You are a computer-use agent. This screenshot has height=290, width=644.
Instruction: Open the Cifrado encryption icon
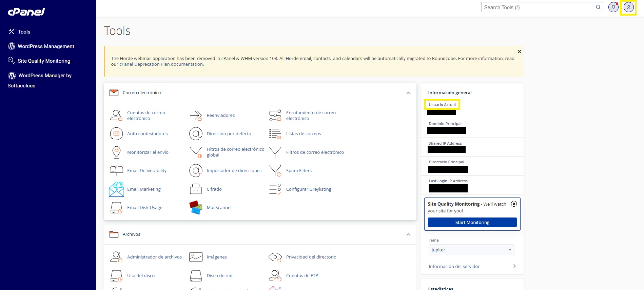196,189
